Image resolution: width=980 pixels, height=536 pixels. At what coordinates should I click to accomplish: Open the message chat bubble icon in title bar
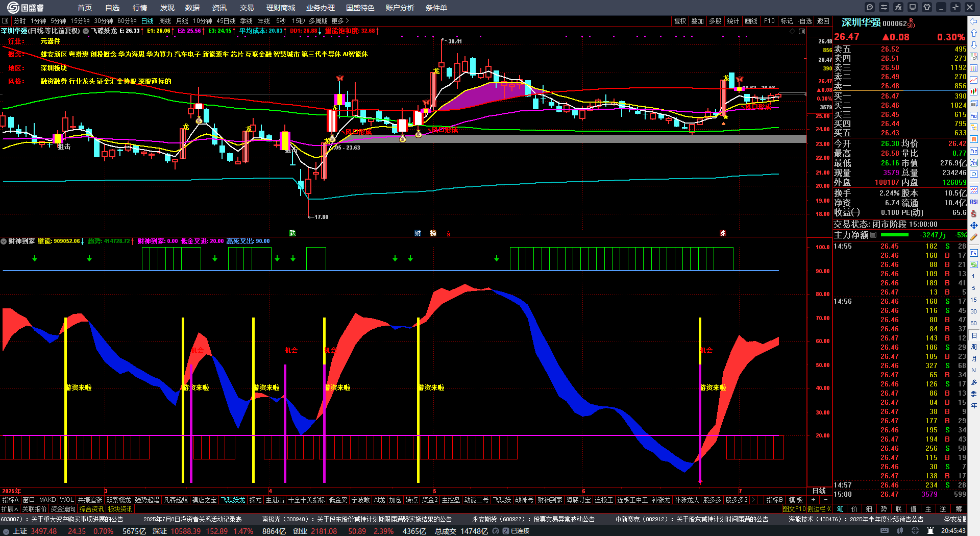(870, 7)
